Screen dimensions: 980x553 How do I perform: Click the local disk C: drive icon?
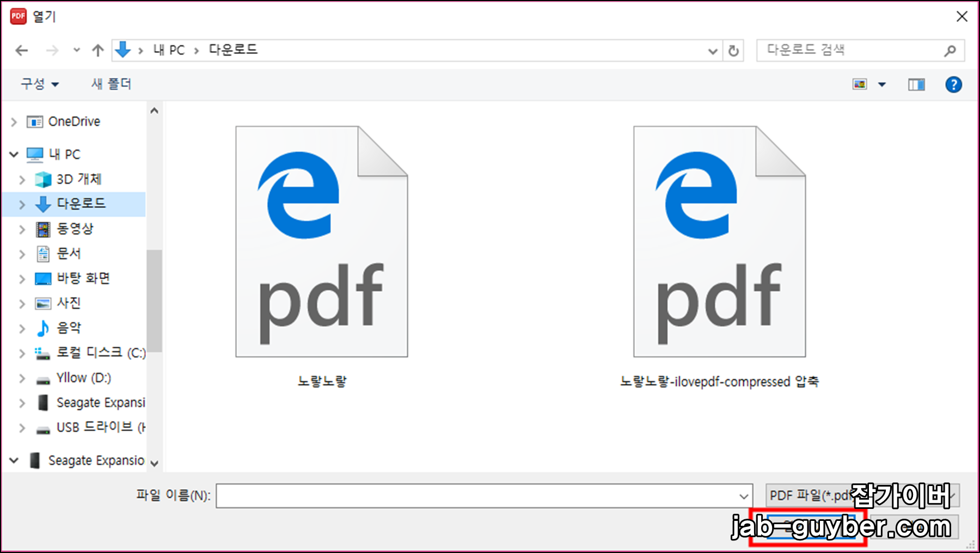click(43, 354)
